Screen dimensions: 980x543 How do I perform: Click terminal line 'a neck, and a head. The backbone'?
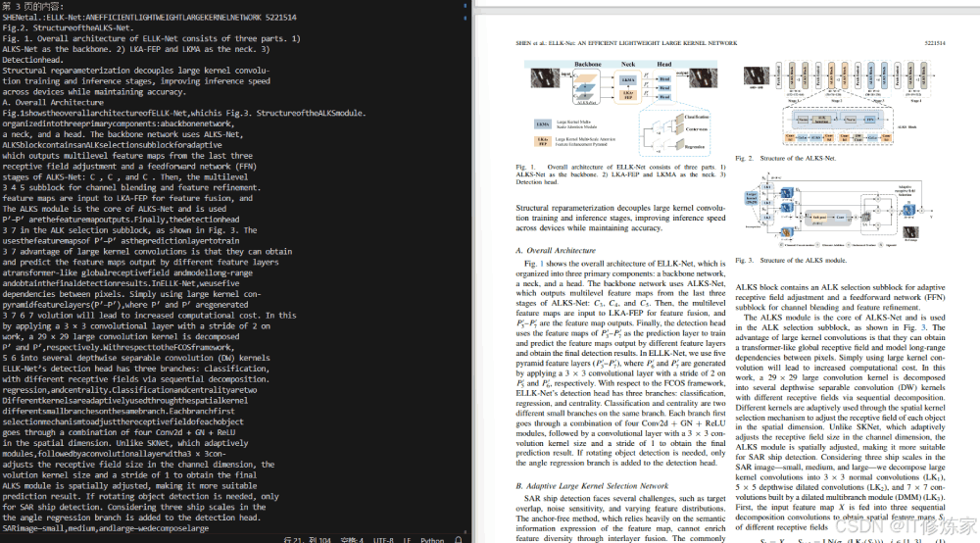pyautogui.click(x=122, y=134)
